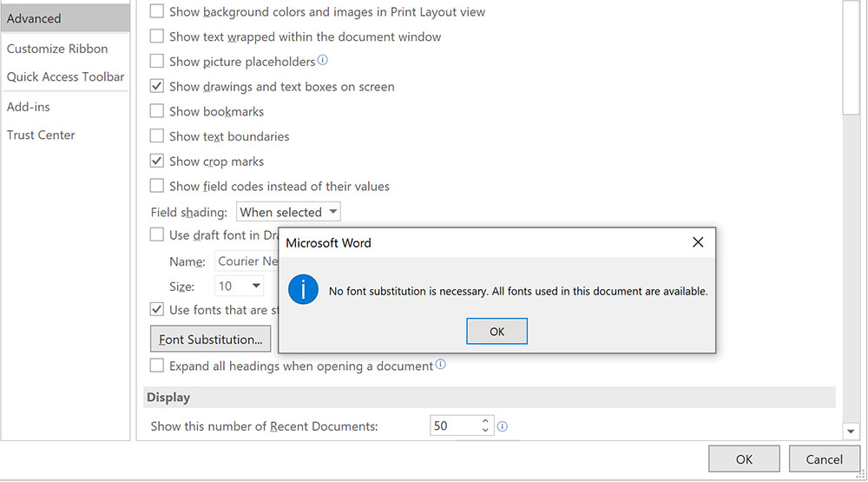This screenshot has height=482, width=868.
Task: Switch to the Add-ins category
Action: click(x=29, y=106)
